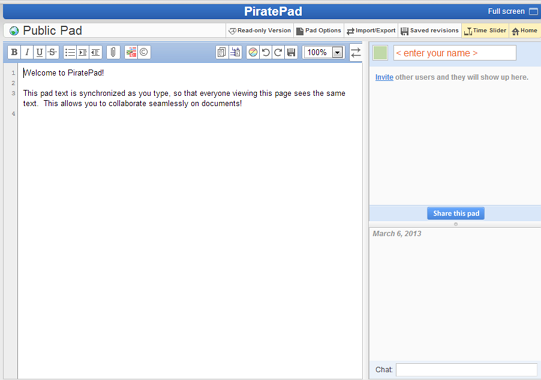Click the paperclip attachment icon
This screenshot has width=541, height=380.
coord(113,52)
